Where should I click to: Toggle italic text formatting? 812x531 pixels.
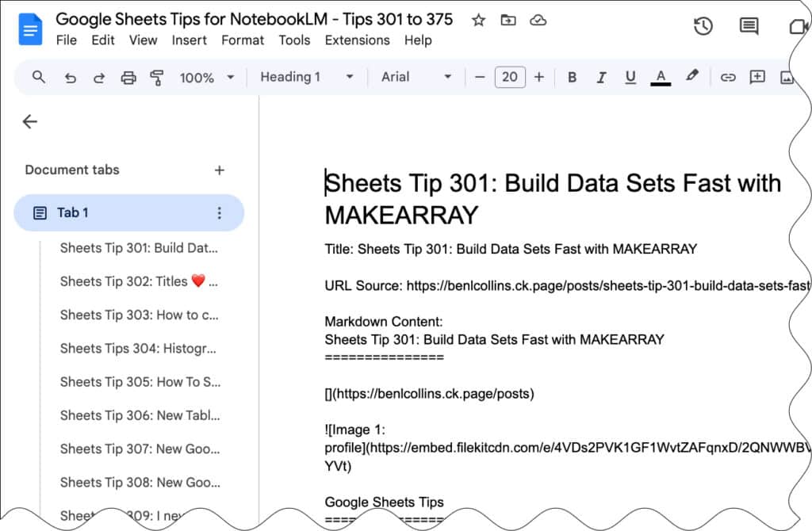pos(601,77)
